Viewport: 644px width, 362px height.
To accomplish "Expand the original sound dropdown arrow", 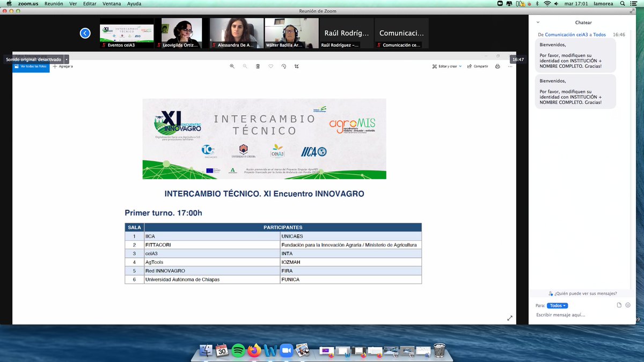I will (x=67, y=60).
